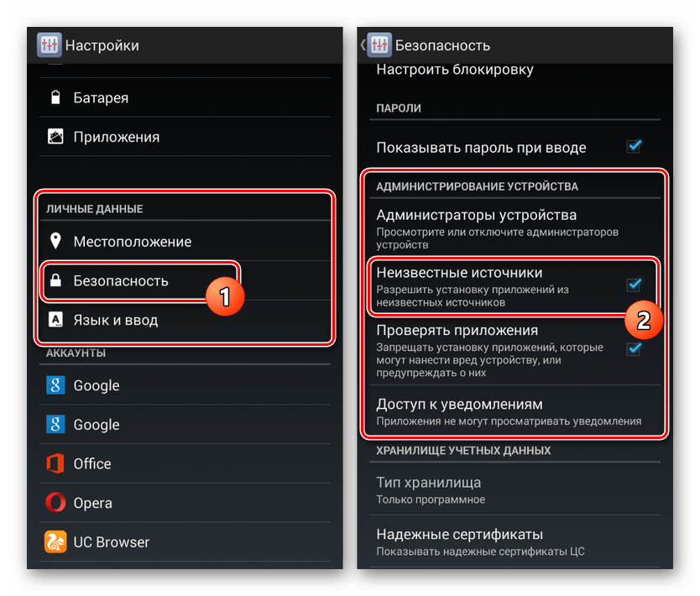
Task: Select the language icon next to Язык и ввод
Action: [x=55, y=320]
